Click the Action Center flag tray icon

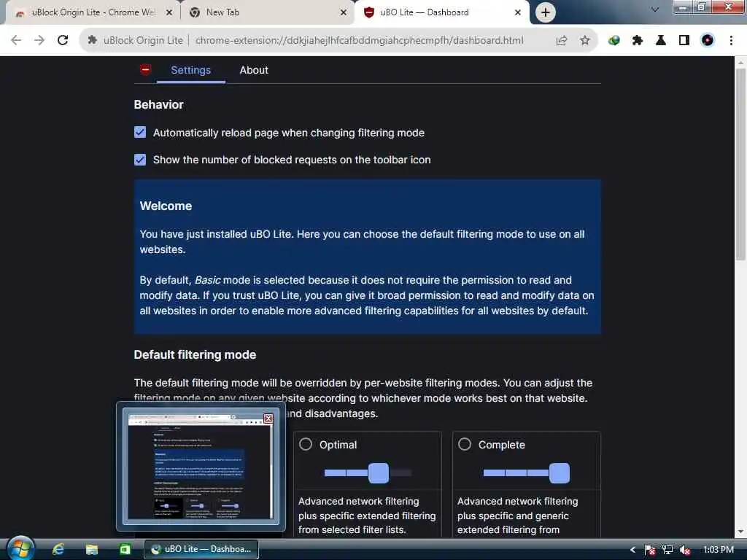point(650,550)
